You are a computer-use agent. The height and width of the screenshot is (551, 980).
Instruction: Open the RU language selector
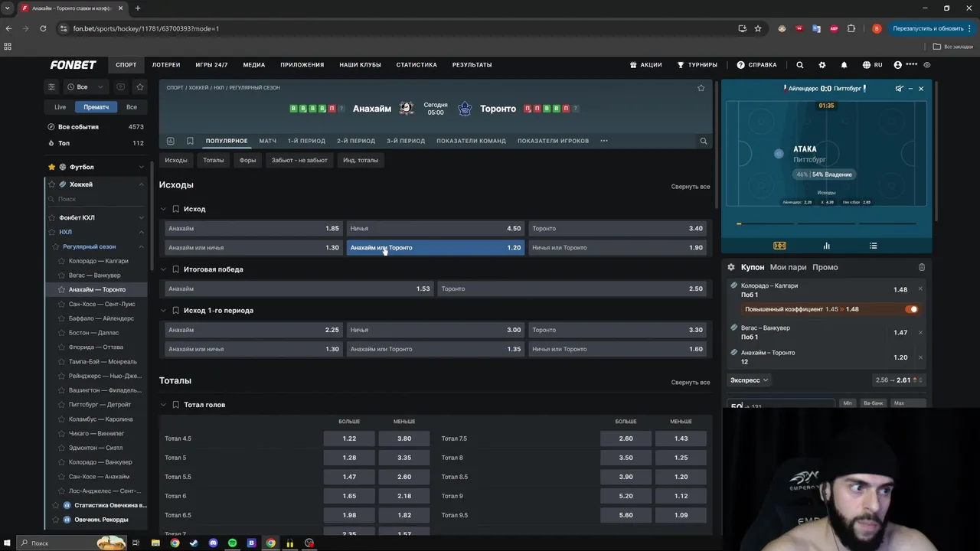point(872,65)
